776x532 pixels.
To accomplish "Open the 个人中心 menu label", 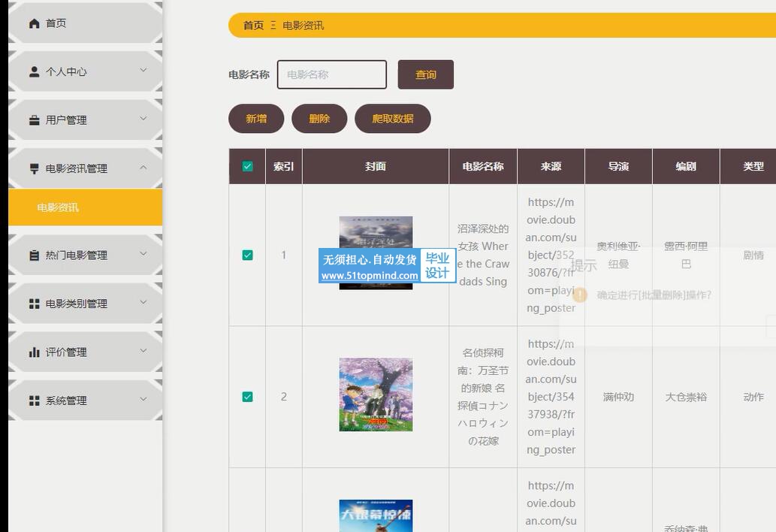I will tap(66, 71).
